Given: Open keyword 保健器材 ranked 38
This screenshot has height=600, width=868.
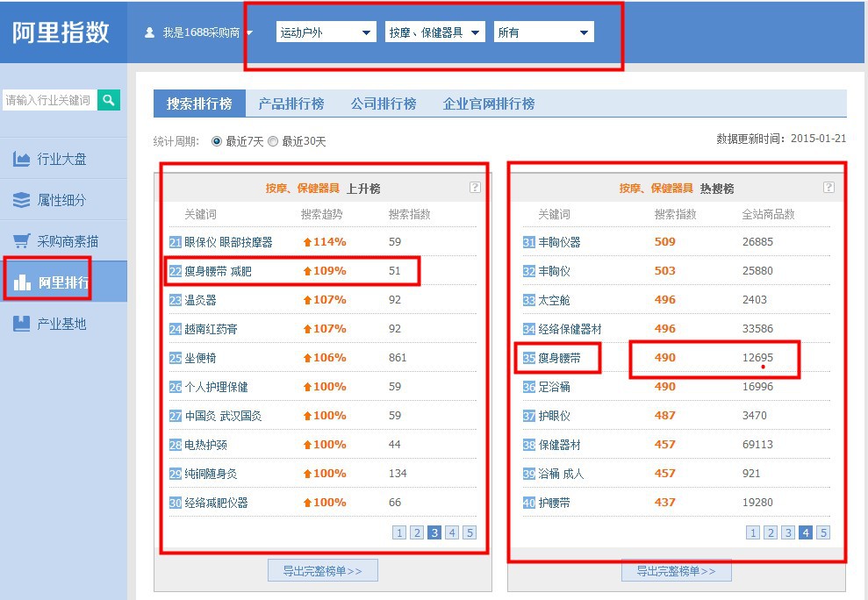Looking at the screenshot, I should click(x=559, y=445).
